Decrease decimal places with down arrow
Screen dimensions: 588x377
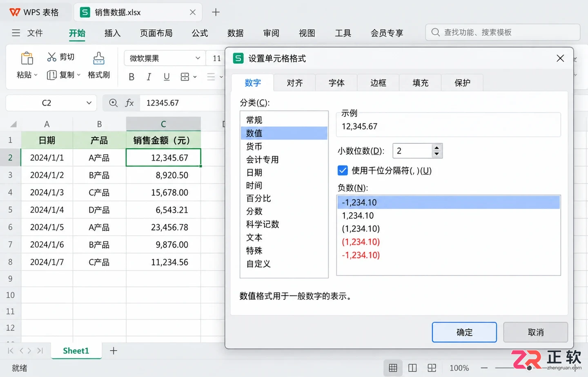coord(437,154)
